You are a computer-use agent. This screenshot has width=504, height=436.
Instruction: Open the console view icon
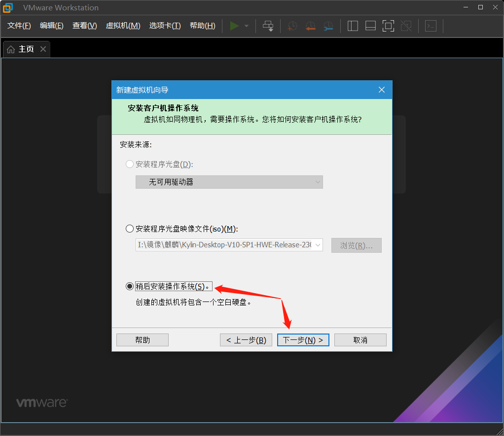(x=431, y=26)
